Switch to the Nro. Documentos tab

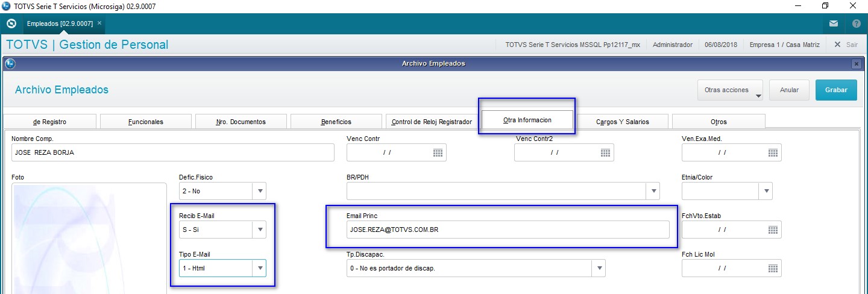pos(241,121)
